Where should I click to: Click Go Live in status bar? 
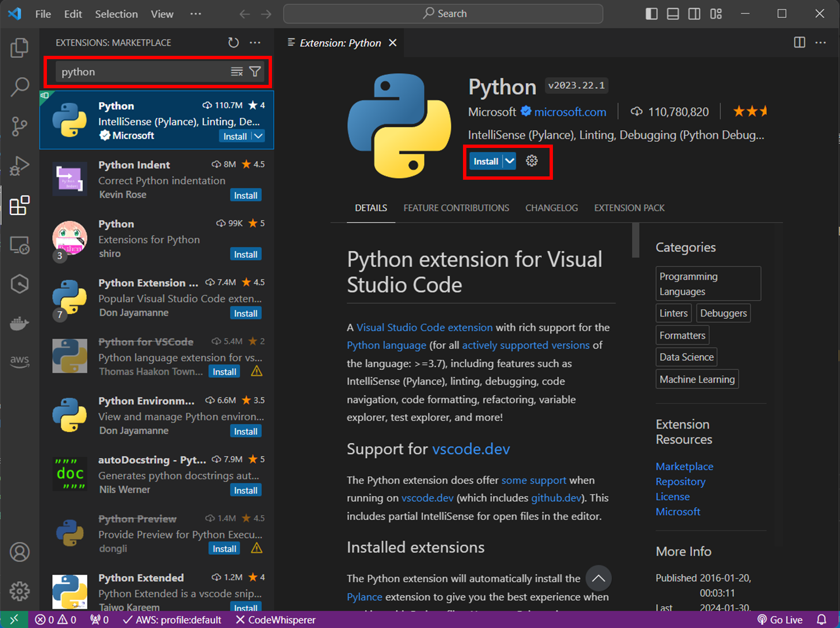pyautogui.click(x=780, y=620)
